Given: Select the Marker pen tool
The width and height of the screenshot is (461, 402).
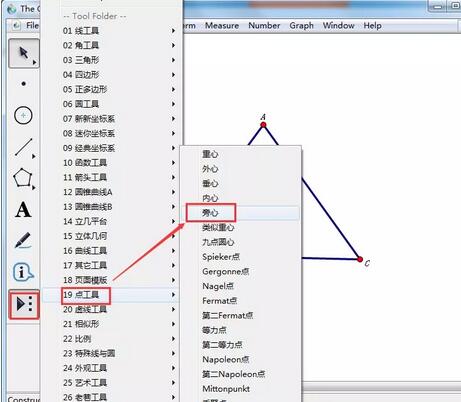Looking at the screenshot, I should point(23,241).
